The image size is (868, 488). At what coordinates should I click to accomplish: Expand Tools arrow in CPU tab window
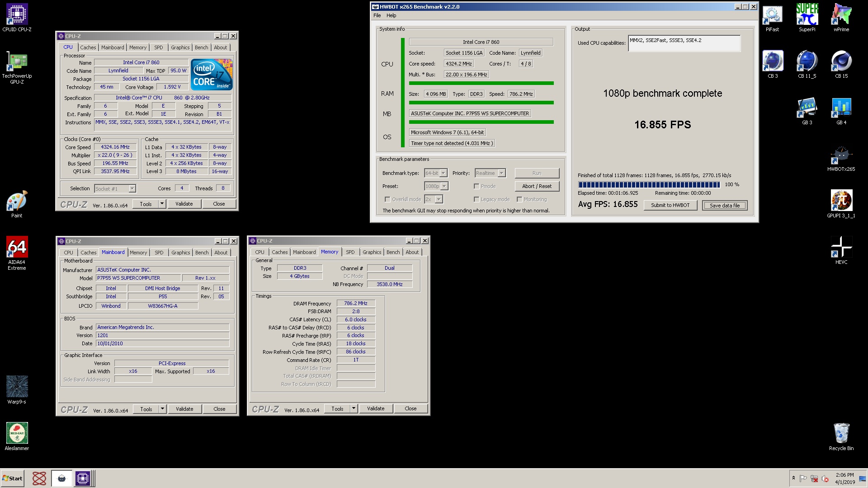click(162, 204)
